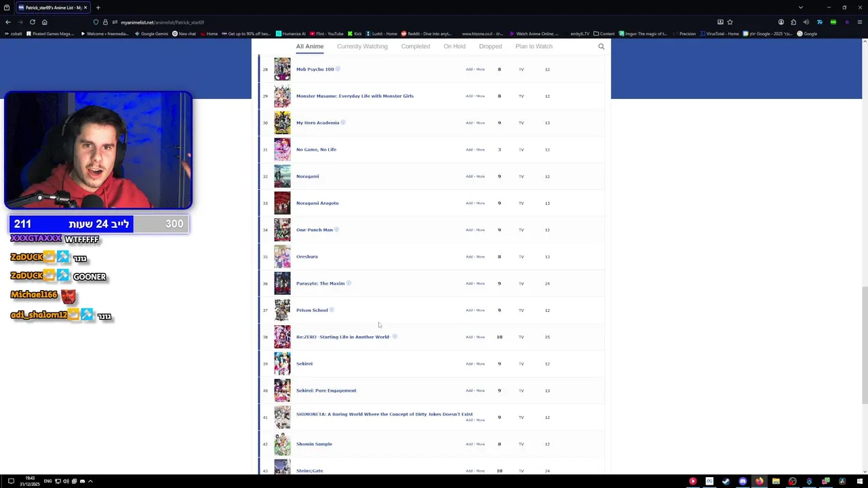868x488 pixels.
Task: Open notes icon beside My Hero Academia
Action: pyautogui.click(x=343, y=123)
